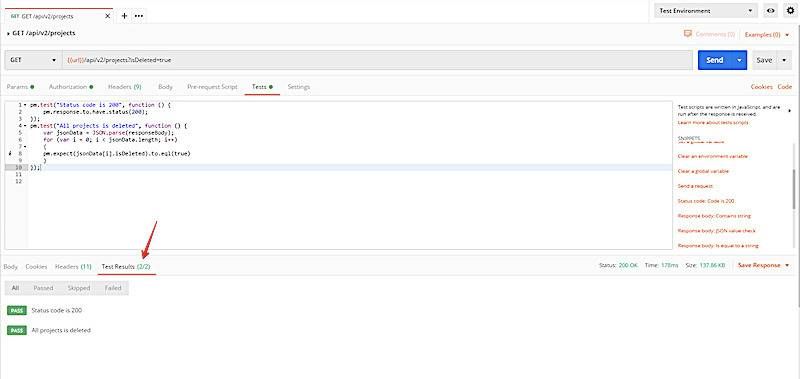Open environment settings gear icon
This screenshot has width=800, height=379.
(790, 11)
